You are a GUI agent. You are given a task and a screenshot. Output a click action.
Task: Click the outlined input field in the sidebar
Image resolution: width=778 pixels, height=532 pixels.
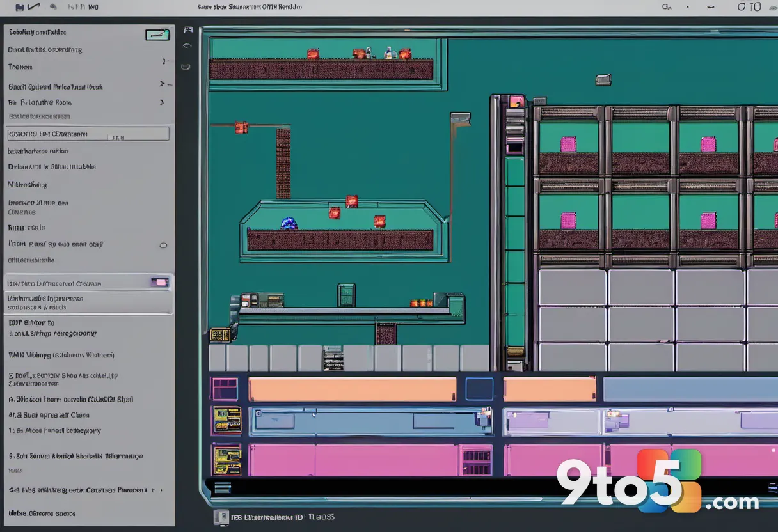point(88,134)
